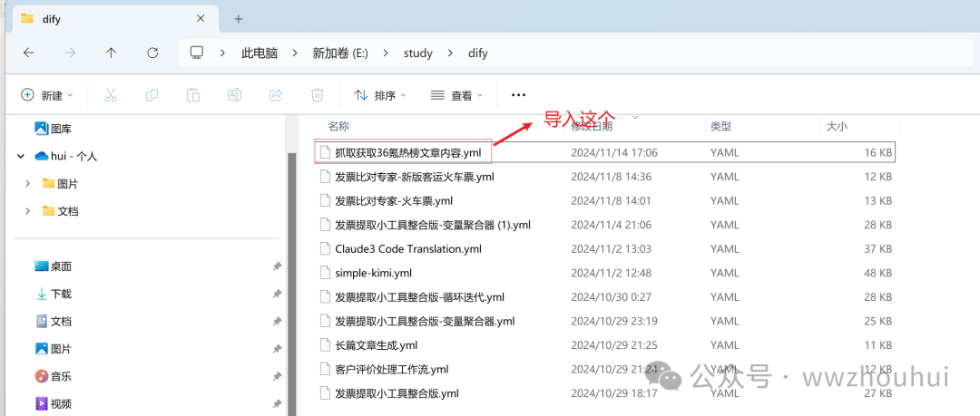This screenshot has width=980, height=416.
Task: Click the chevron after 此电脑 in breadcrumb
Action: 295,53
